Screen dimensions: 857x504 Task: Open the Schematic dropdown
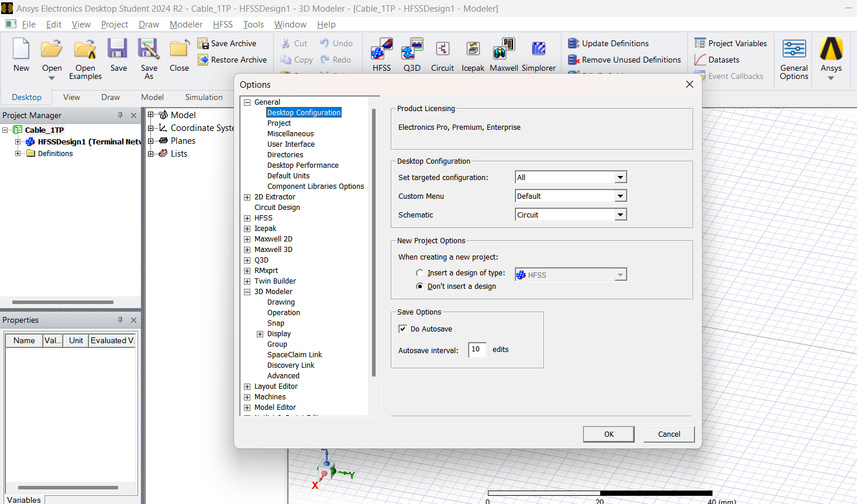pyautogui.click(x=620, y=215)
